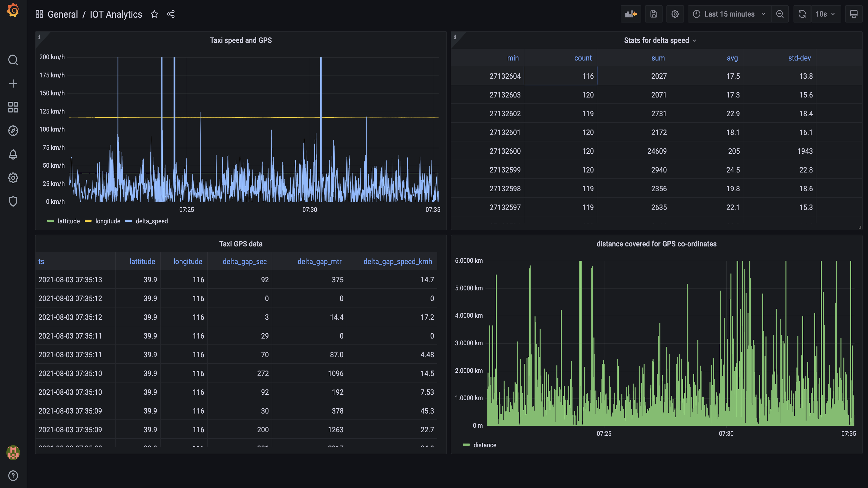Toggle the distance series visibility
The width and height of the screenshot is (868, 488).
(485, 444)
